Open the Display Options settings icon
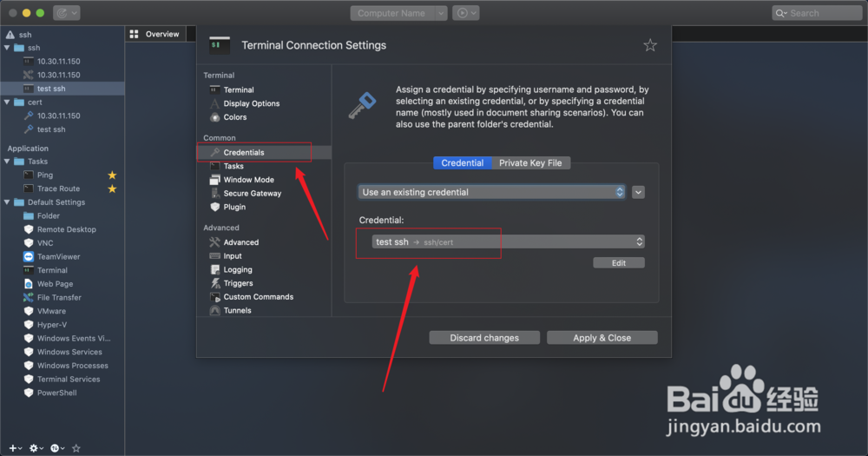The image size is (868, 456). tap(214, 103)
